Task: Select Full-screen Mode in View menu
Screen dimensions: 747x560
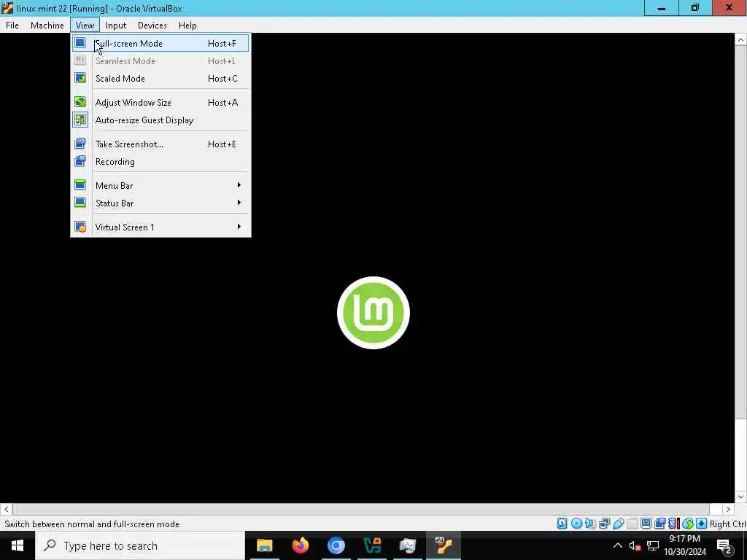Action: (x=160, y=43)
